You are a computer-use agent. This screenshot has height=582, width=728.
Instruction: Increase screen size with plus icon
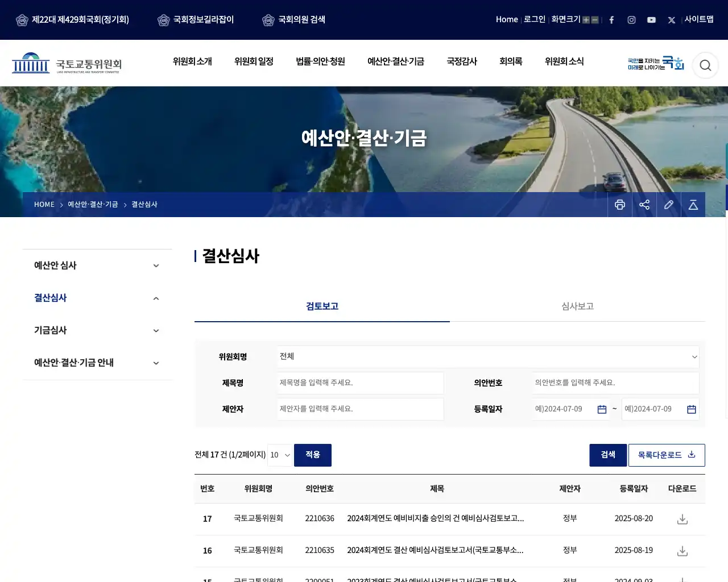[586, 20]
